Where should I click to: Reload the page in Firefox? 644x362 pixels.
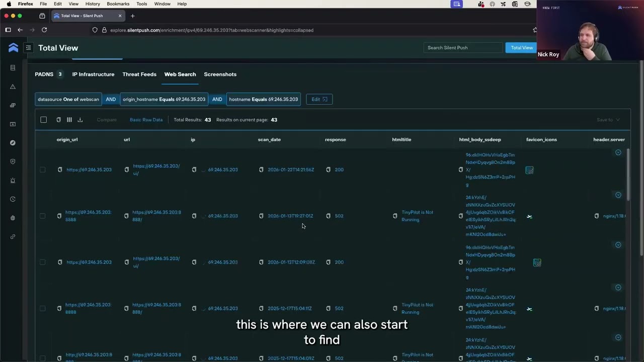coord(44,30)
